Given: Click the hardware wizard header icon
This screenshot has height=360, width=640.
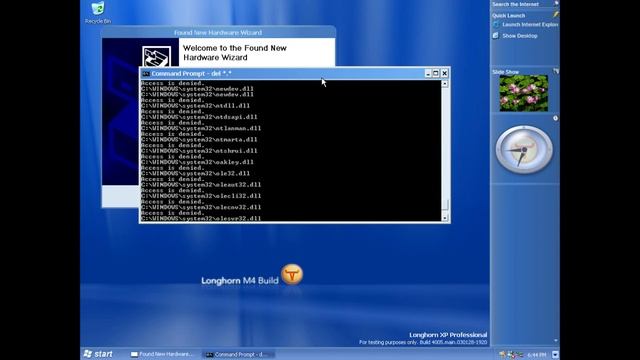Looking at the screenshot, I should (157, 56).
